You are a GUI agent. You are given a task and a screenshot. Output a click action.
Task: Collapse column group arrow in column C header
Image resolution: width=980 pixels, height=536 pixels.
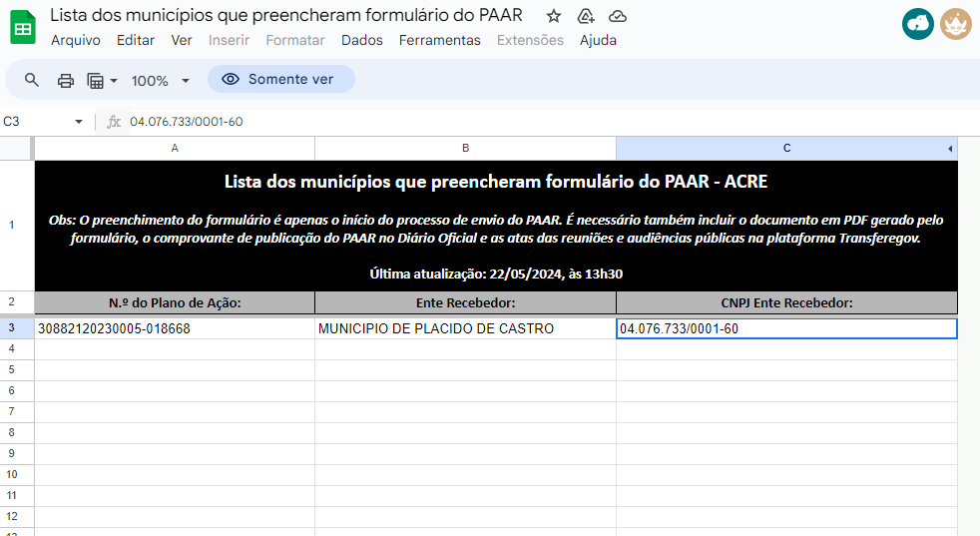click(x=949, y=149)
